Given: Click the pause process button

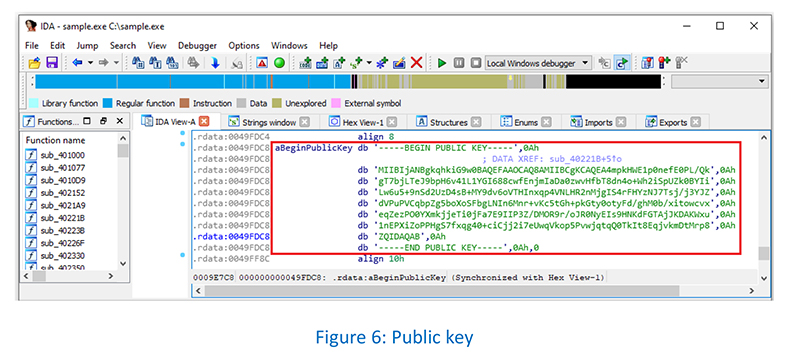Looking at the screenshot, I should [458, 63].
